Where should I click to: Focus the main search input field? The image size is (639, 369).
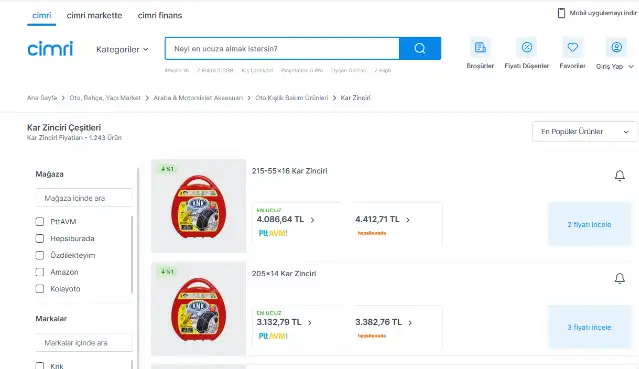[x=282, y=49]
